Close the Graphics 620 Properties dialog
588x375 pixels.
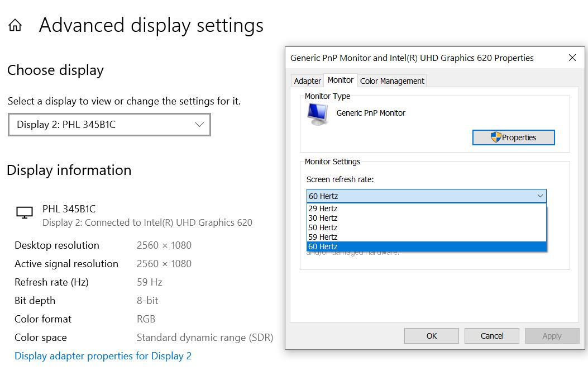pos(572,58)
